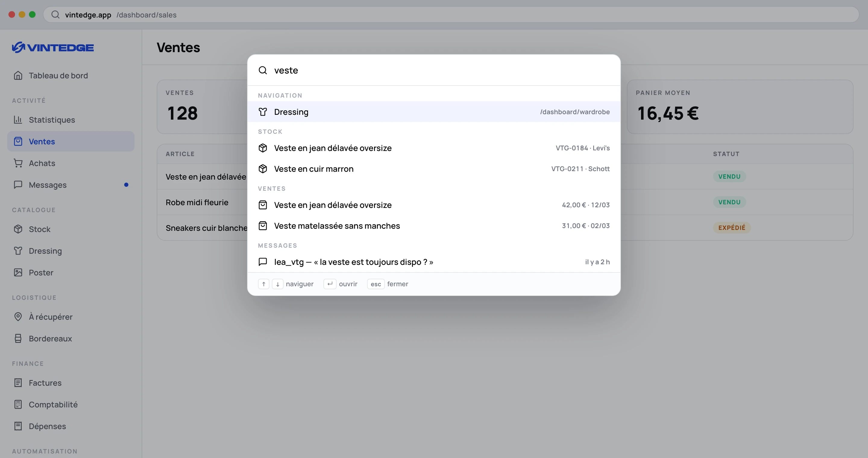Click the 31,00 € · 02/03 sale detail
The height and width of the screenshot is (458, 868).
[x=586, y=226]
